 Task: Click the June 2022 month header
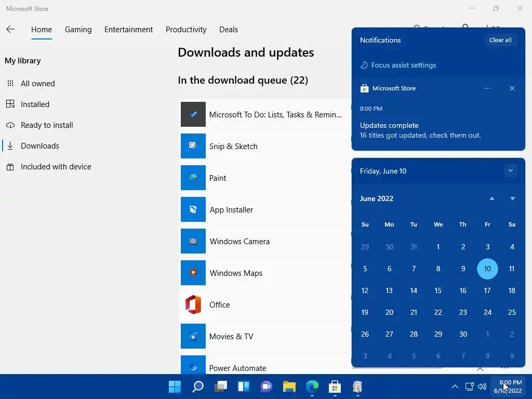pos(377,198)
